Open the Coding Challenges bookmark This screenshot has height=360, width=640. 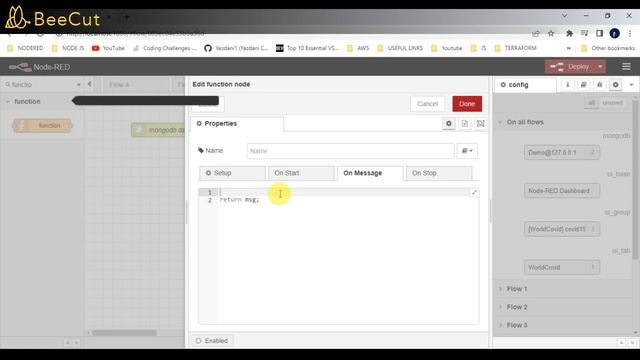pyautogui.click(x=165, y=48)
